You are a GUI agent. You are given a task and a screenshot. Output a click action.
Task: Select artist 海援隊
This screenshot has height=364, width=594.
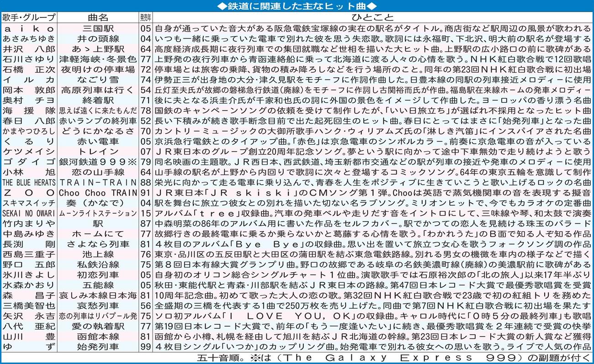point(29,111)
